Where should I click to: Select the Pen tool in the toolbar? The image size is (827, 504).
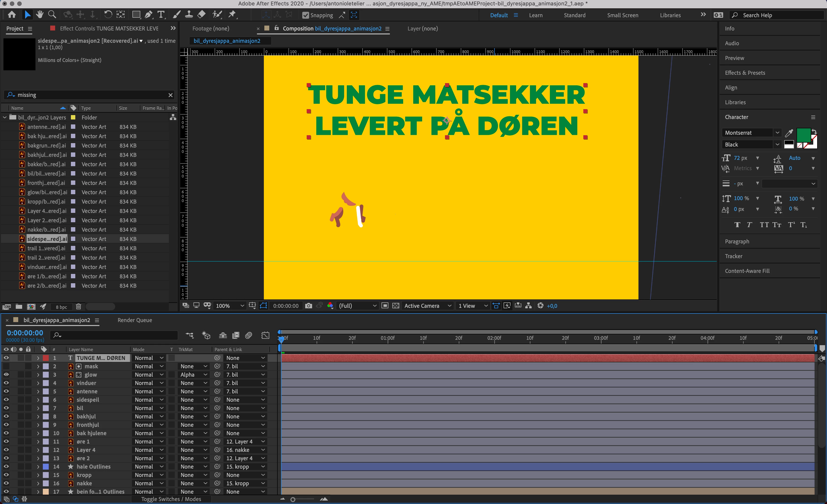pos(148,15)
